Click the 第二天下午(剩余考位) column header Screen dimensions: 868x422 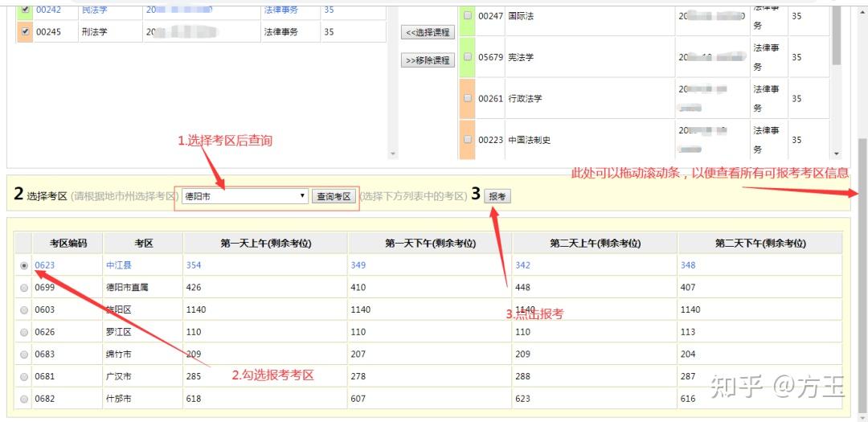759,243
